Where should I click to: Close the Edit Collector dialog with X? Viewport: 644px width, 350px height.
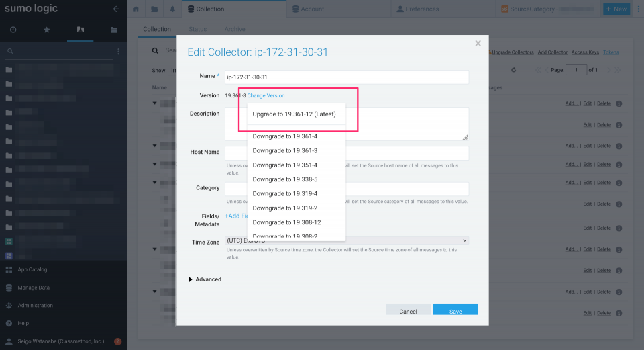(x=478, y=44)
